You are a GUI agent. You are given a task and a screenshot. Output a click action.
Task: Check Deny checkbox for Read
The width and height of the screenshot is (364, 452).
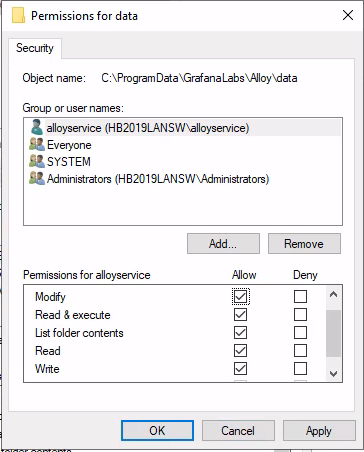[300, 350]
